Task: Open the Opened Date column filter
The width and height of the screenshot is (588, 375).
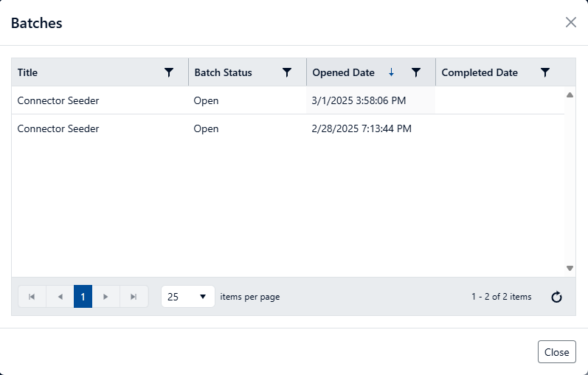Action: pyautogui.click(x=416, y=72)
